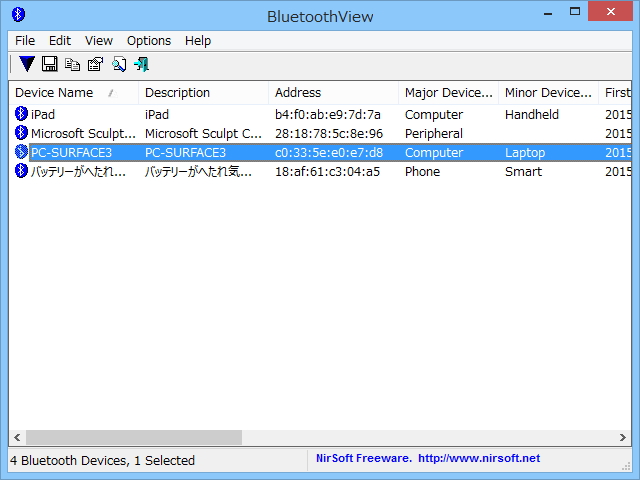The width and height of the screenshot is (640, 480).
Task: Click Bluetooth icon beside Microsoft Sculpt device
Action: pos(21,133)
